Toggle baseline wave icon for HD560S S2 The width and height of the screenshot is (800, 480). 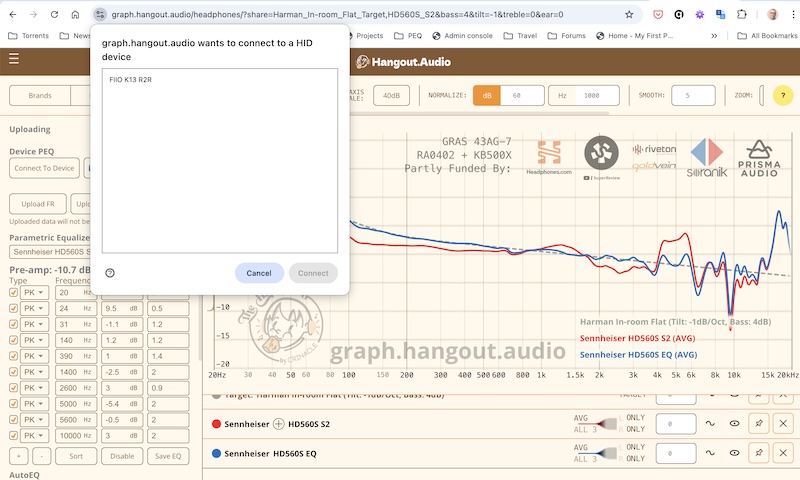(x=710, y=423)
